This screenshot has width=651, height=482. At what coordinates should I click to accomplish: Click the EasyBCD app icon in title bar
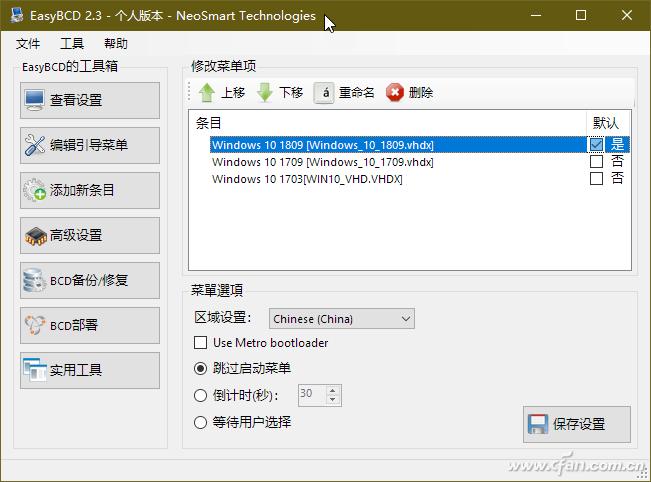point(17,15)
